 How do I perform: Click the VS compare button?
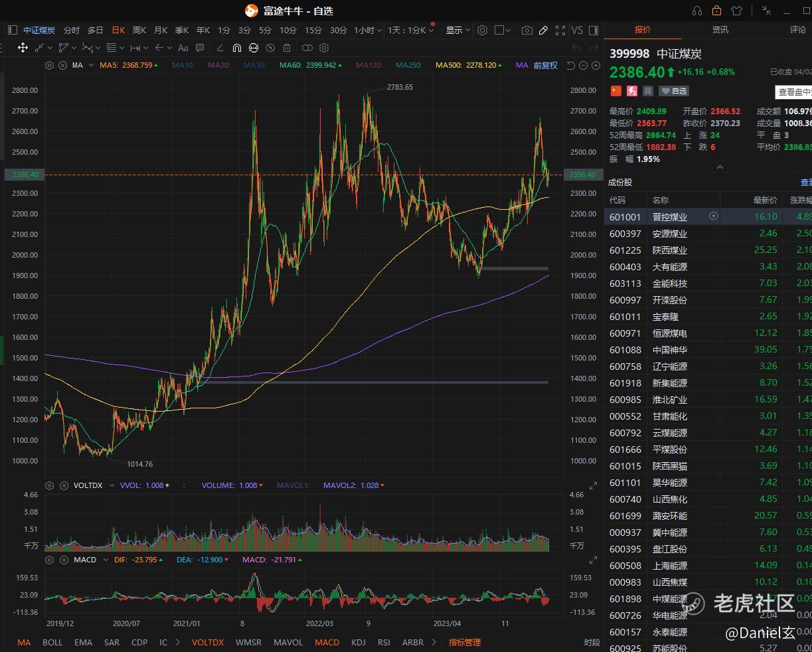pyautogui.click(x=577, y=30)
